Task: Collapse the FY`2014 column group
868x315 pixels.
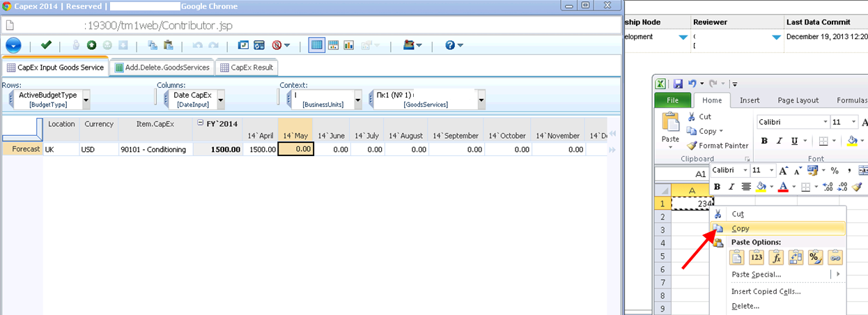Action: pyautogui.click(x=201, y=123)
